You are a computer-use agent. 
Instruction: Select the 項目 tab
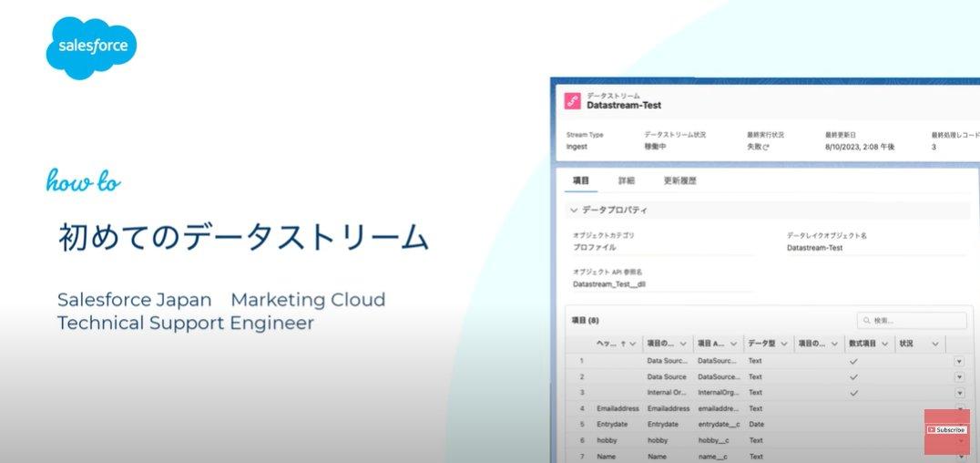coord(581,180)
